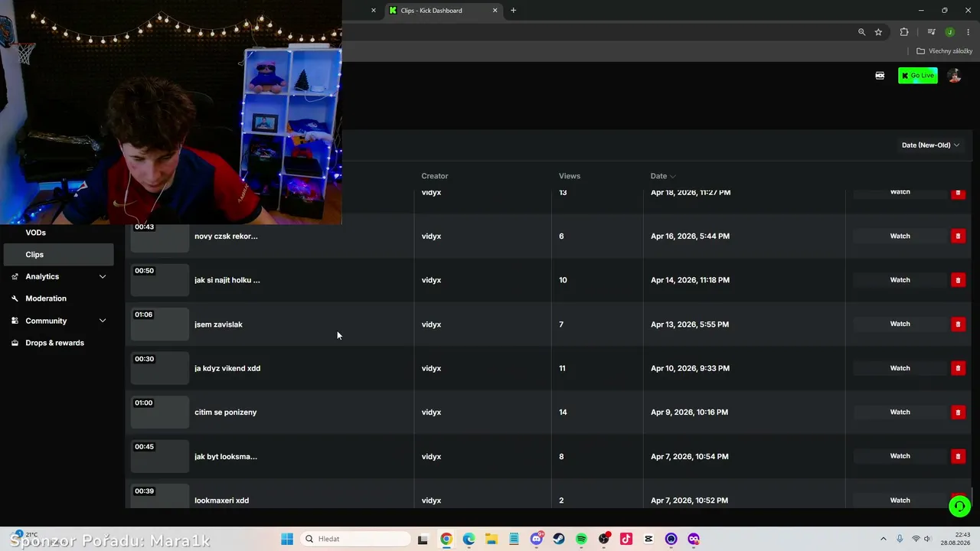Delete the clip dated Apr 18, 2026
This screenshot has height=551, width=980.
957,193
